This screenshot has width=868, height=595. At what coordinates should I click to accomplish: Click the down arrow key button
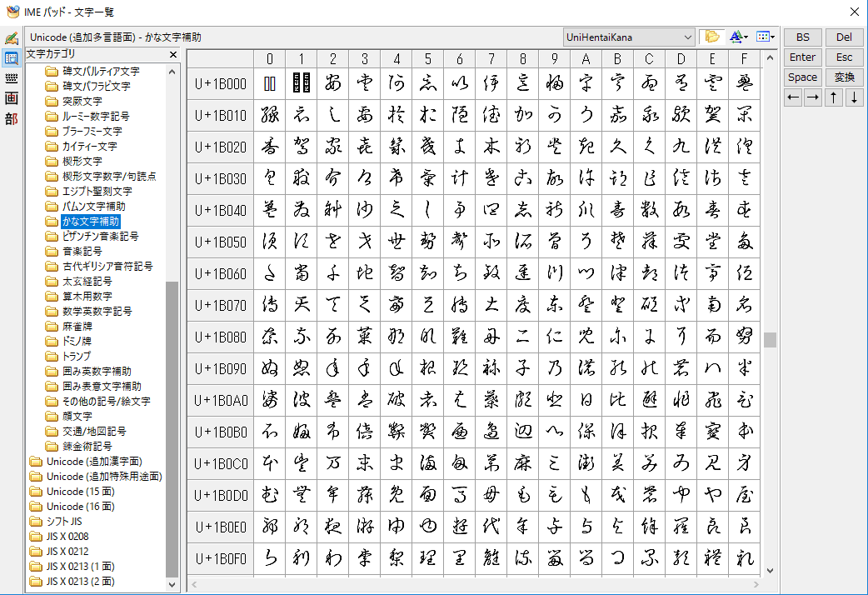click(x=854, y=97)
